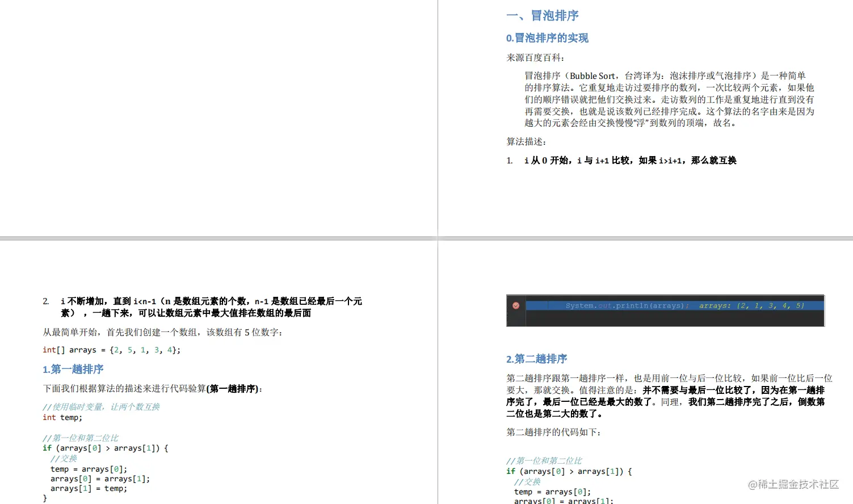The image size is (853, 504).
Task: Click numbered list item 1 about i 从 0 开始
Action: point(630,160)
